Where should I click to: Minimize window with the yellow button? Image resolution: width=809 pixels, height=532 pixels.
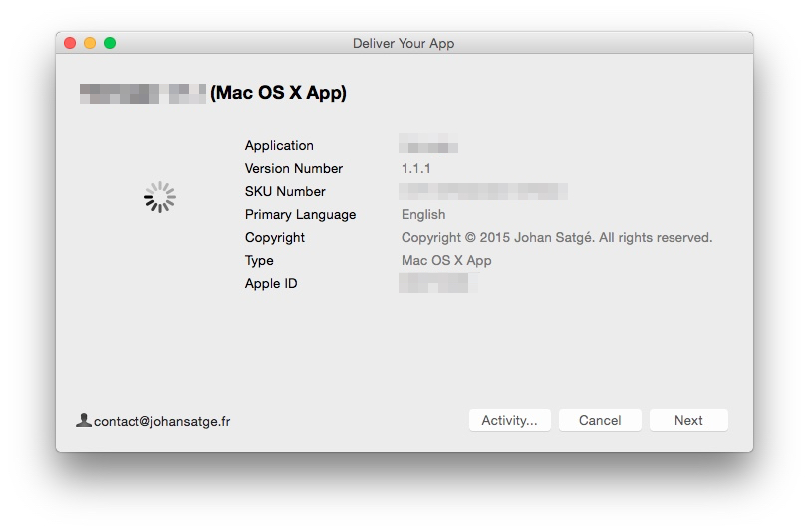point(90,43)
